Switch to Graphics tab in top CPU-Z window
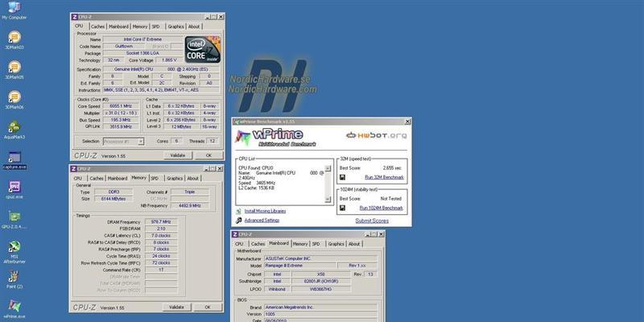The width and height of the screenshot is (644, 322). pyautogui.click(x=175, y=27)
